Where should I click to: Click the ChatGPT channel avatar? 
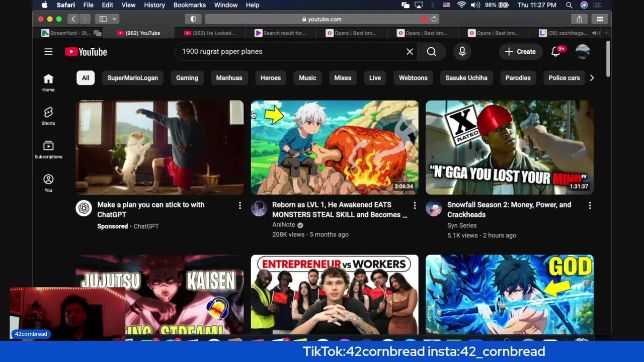click(x=84, y=208)
